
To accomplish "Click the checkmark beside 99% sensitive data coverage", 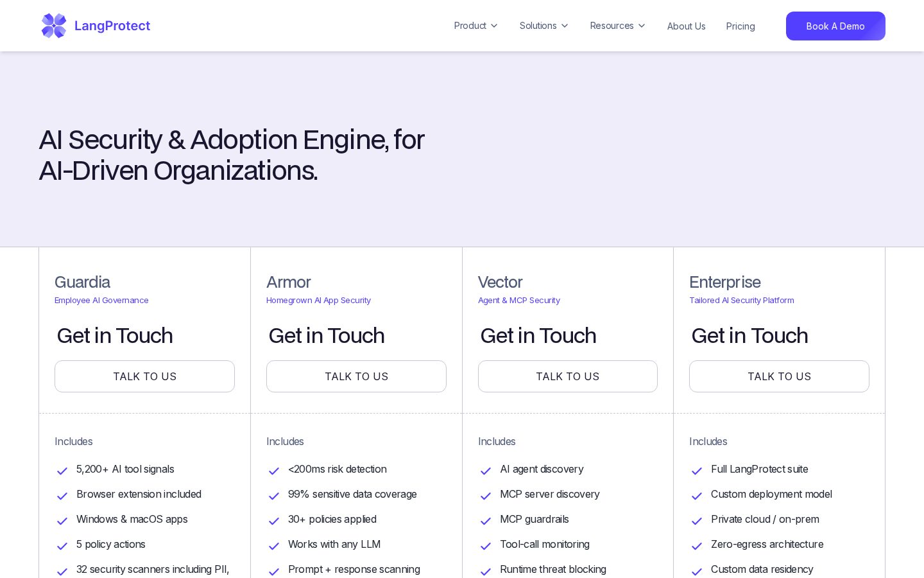I will [274, 496].
